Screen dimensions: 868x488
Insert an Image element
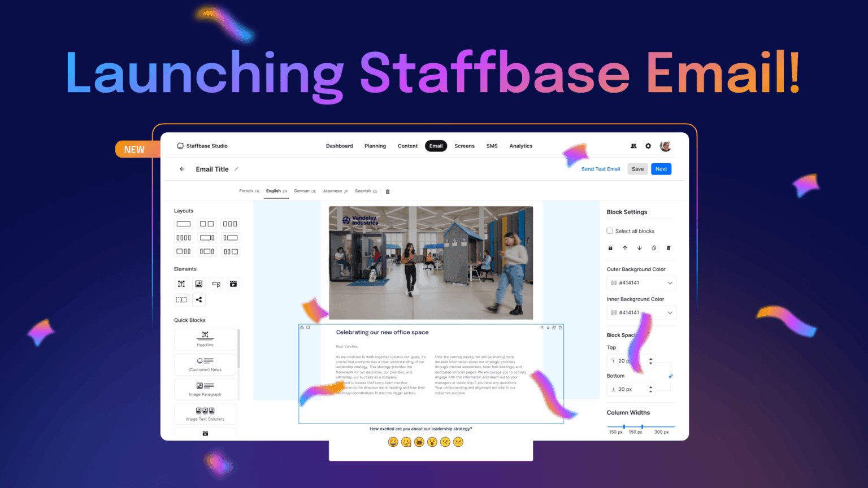[x=198, y=284]
